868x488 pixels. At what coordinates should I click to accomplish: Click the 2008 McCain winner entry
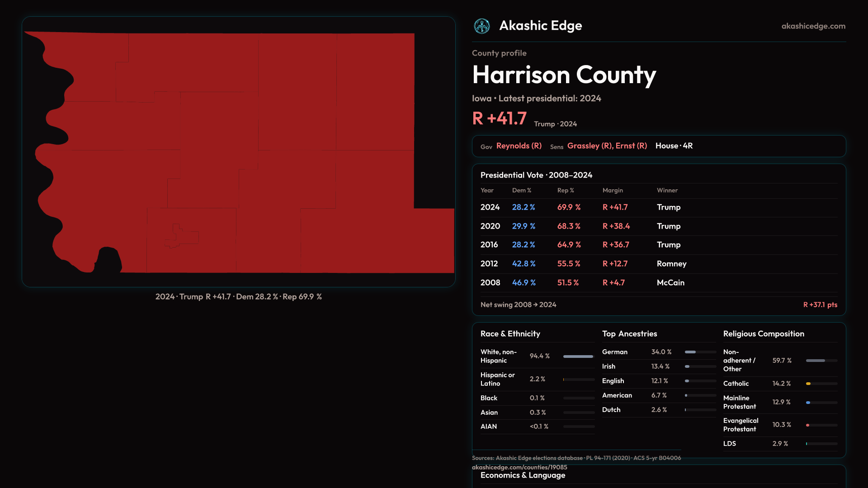(x=670, y=283)
